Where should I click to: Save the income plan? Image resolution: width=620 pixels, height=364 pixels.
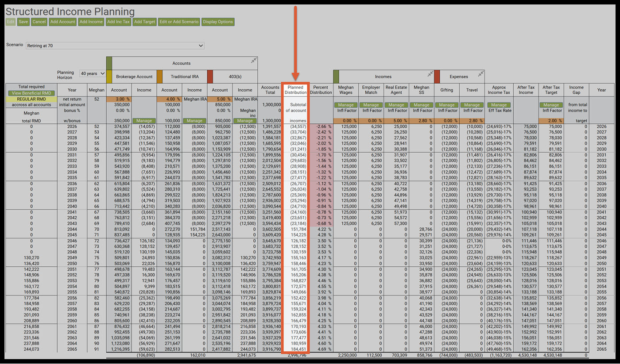[x=23, y=22]
